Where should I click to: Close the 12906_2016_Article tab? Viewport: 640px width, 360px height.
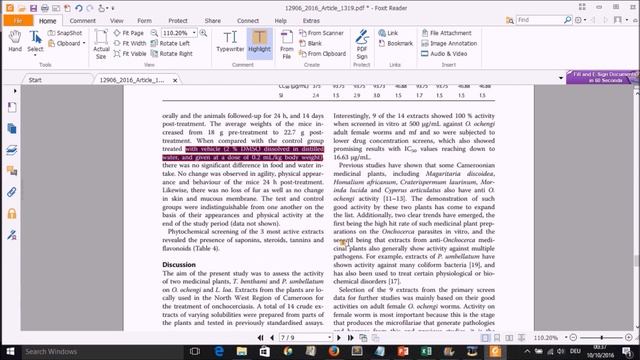coord(175,80)
